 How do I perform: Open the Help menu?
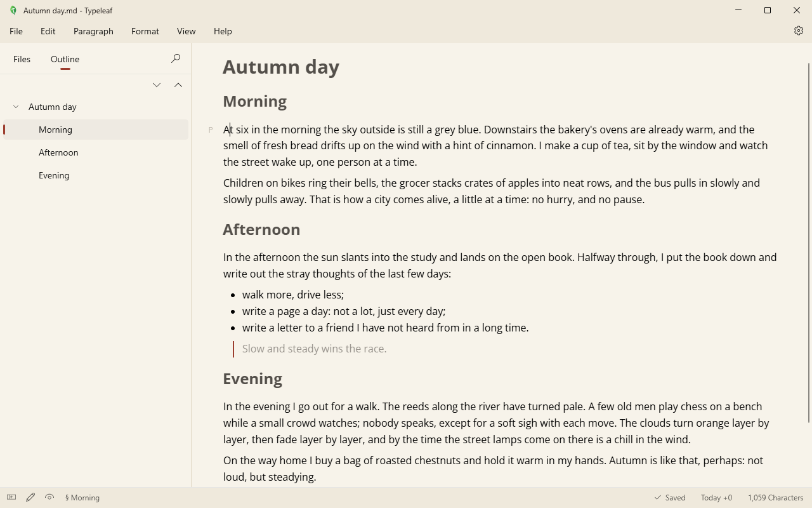[x=223, y=31]
